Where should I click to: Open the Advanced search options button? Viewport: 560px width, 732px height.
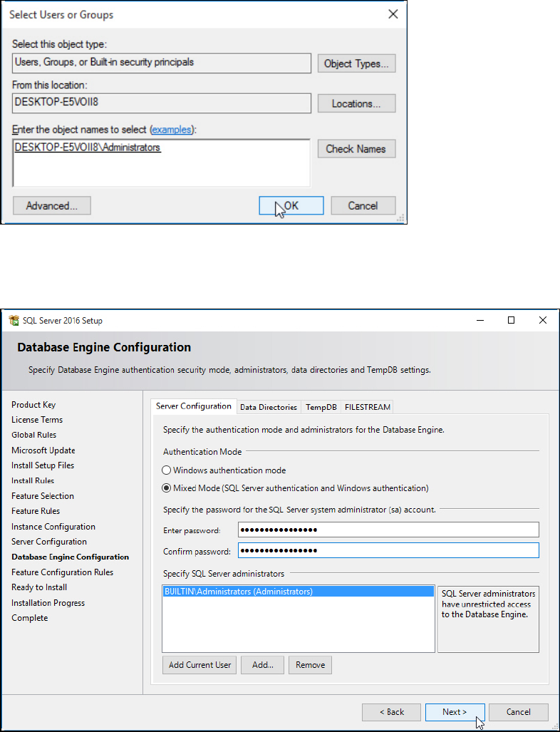(x=52, y=206)
